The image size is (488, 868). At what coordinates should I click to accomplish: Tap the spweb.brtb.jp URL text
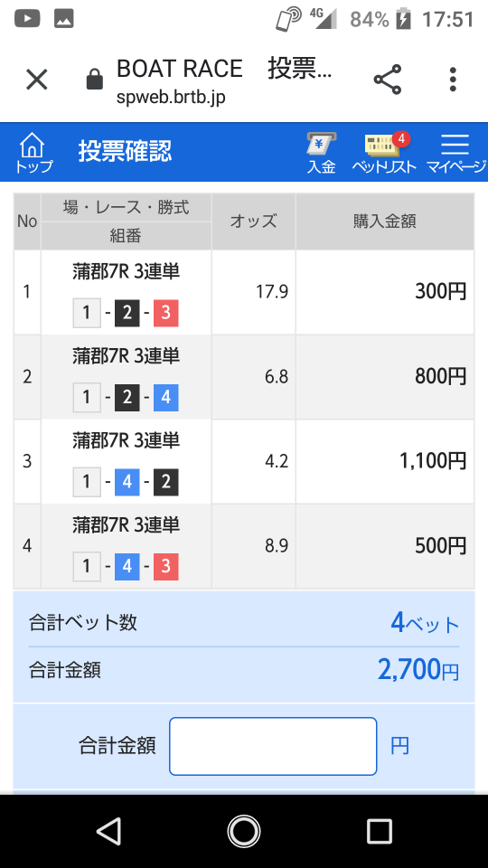point(171,98)
